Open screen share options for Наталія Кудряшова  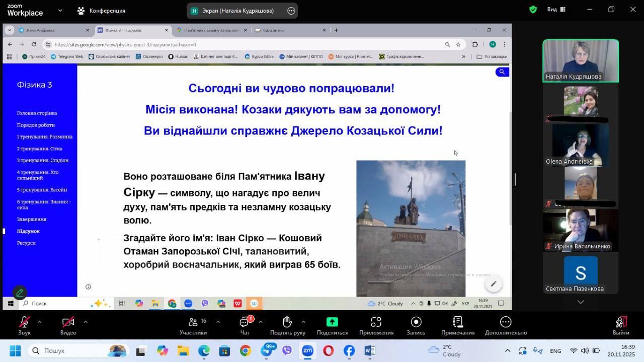(291, 11)
